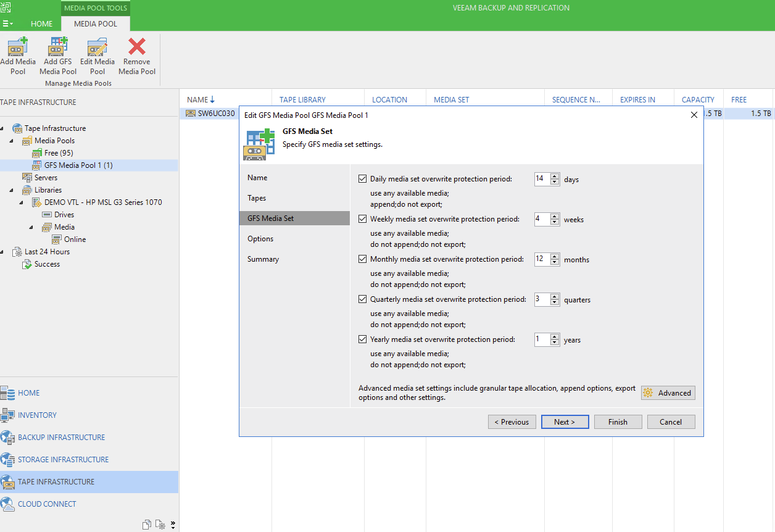This screenshot has width=775, height=532.
Task: Click the daily period value field showing 14
Action: pyautogui.click(x=542, y=179)
